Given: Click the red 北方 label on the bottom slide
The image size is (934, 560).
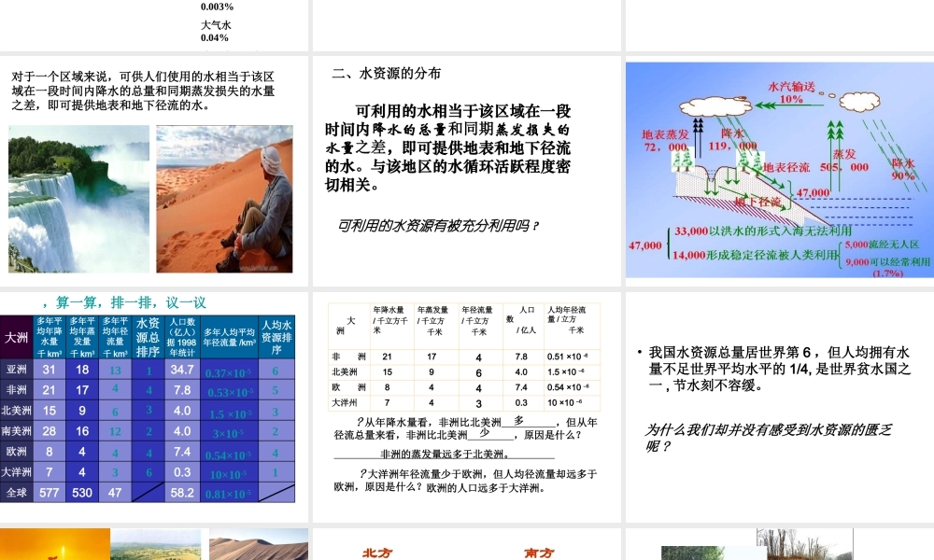Looking at the screenshot, I should click(x=377, y=553).
